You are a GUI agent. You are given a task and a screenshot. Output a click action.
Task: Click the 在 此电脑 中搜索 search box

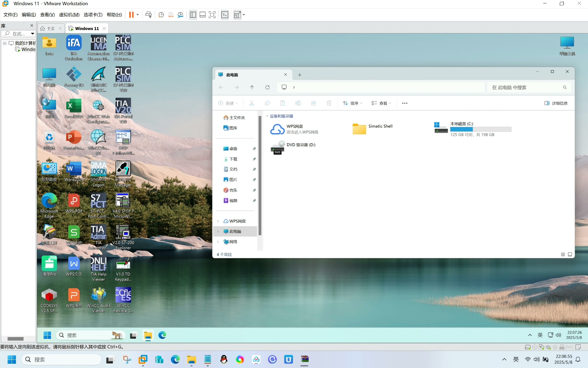[528, 87]
